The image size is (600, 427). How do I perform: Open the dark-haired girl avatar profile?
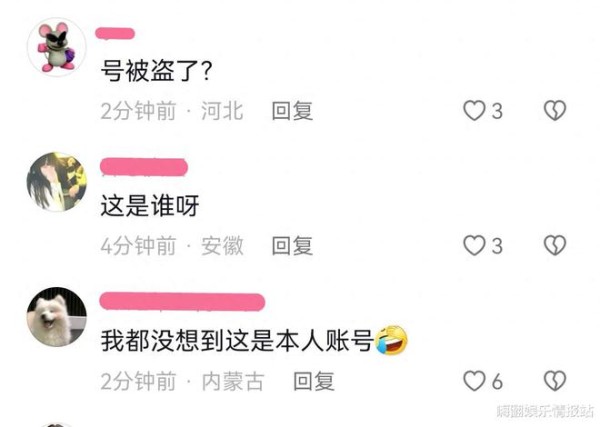[57, 182]
